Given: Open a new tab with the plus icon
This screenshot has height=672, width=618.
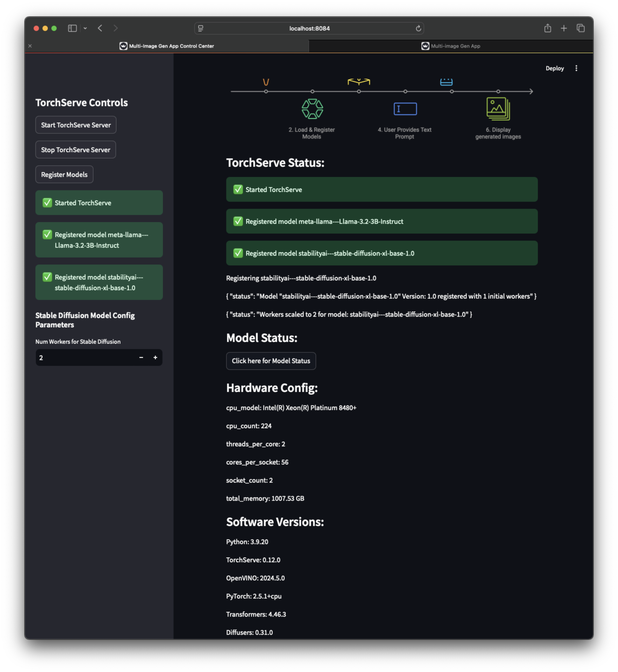Looking at the screenshot, I should pyautogui.click(x=564, y=28).
